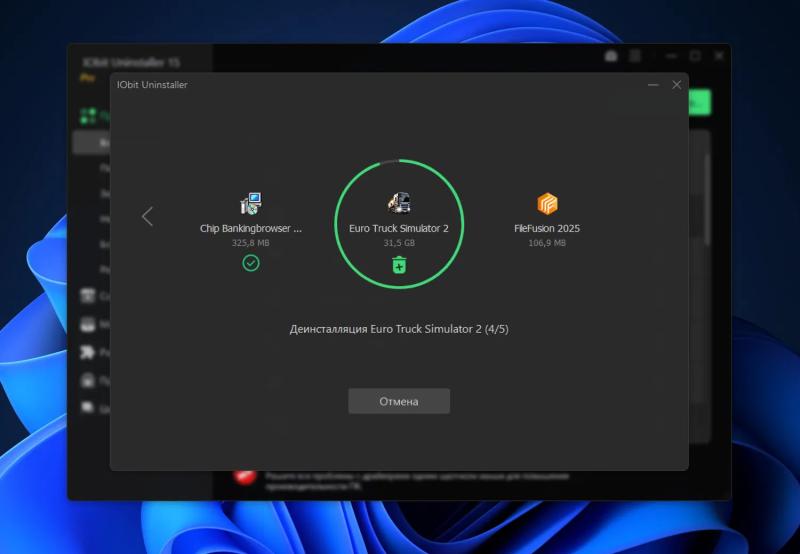The width and height of the screenshot is (800, 554).
Task: Click the last icon in the left sidebar
Action: tap(87, 408)
